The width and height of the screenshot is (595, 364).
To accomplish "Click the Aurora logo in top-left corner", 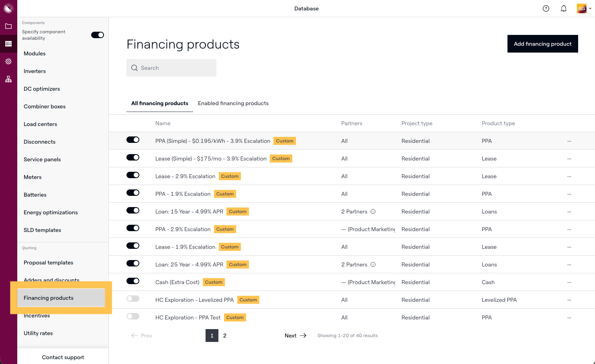I will point(8,8).
